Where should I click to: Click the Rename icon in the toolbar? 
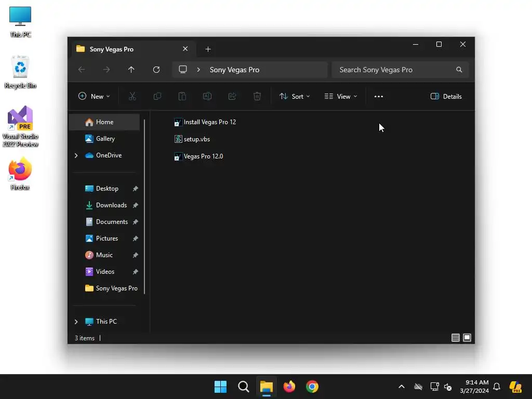click(207, 96)
